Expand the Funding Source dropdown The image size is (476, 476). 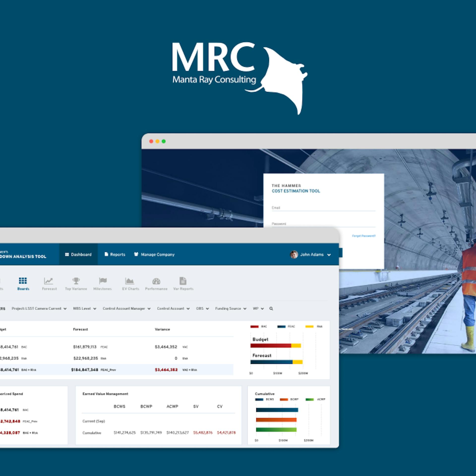231,309
